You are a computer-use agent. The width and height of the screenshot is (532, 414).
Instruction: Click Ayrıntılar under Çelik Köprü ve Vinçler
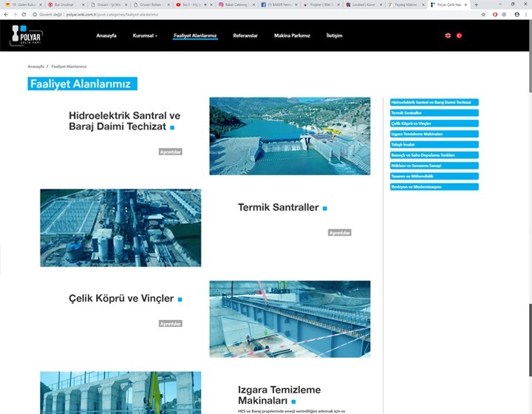pos(171,323)
